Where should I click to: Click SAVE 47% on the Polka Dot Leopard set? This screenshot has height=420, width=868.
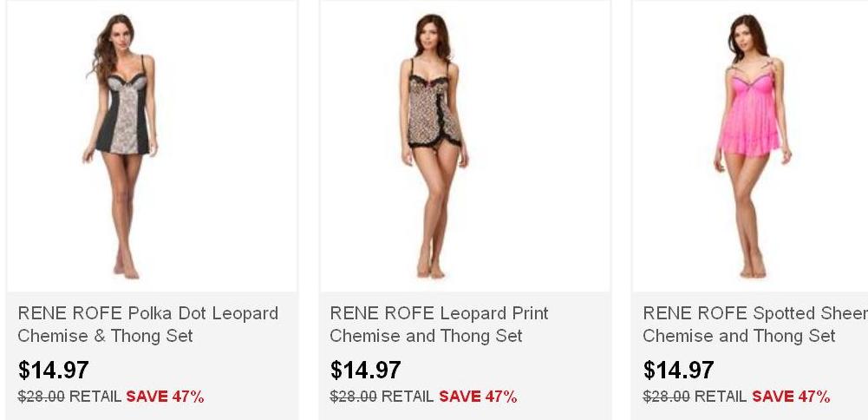(166, 397)
